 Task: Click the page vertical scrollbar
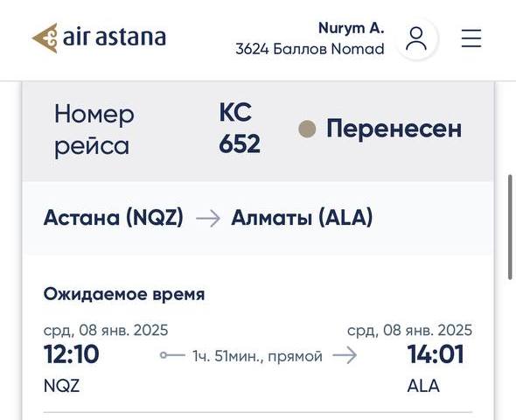tap(511, 227)
